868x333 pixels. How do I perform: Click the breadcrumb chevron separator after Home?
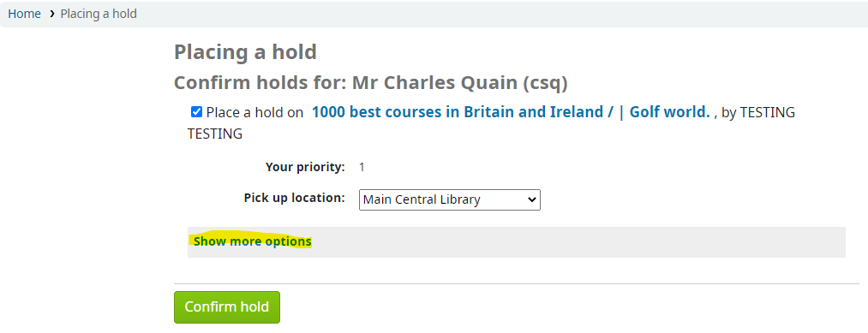(51, 14)
